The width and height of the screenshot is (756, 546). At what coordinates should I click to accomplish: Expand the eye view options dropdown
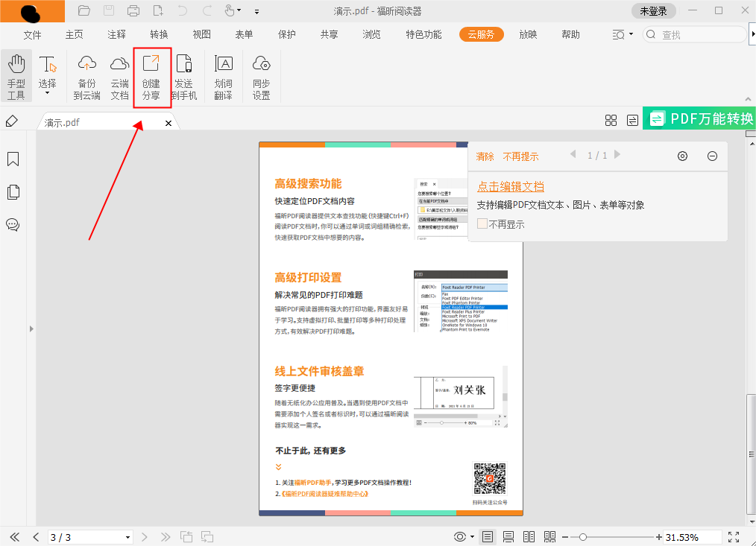pos(470,536)
